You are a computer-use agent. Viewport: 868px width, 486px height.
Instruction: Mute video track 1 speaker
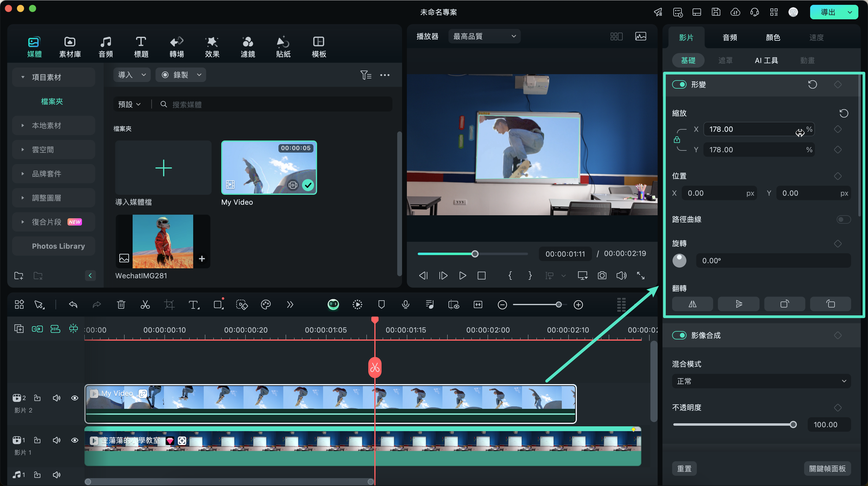tap(57, 440)
